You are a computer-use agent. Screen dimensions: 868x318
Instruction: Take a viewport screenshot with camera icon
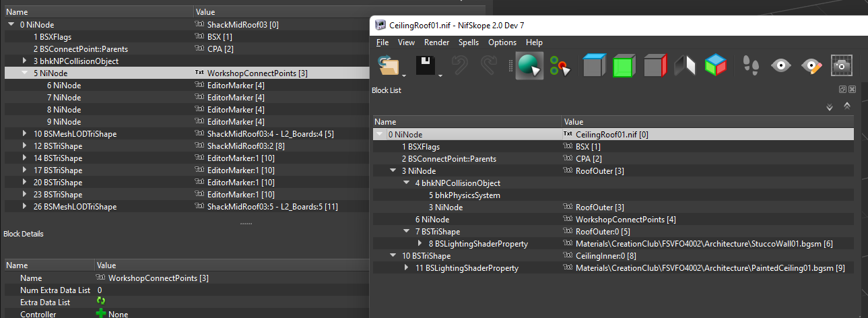[842, 66]
